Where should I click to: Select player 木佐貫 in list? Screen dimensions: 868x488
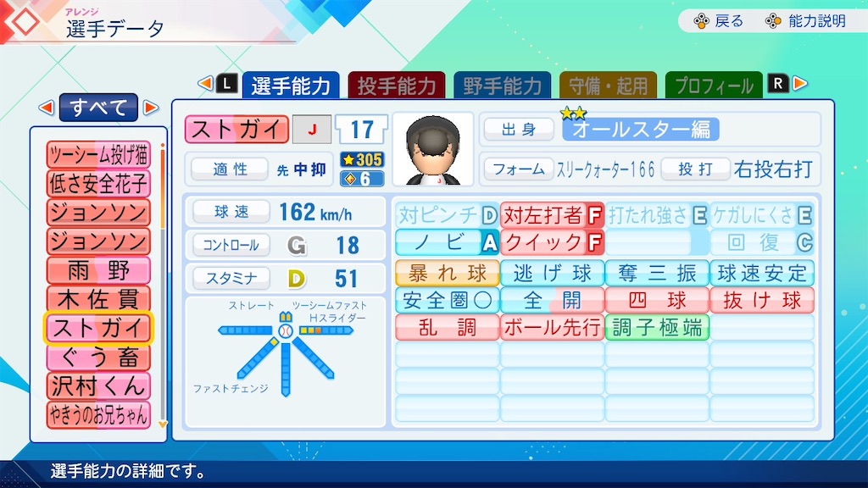click(x=98, y=299)
